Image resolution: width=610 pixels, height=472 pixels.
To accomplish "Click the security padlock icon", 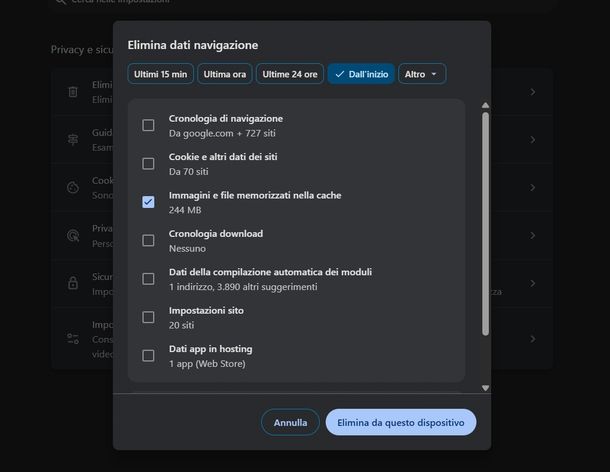I will pos(73,283).
